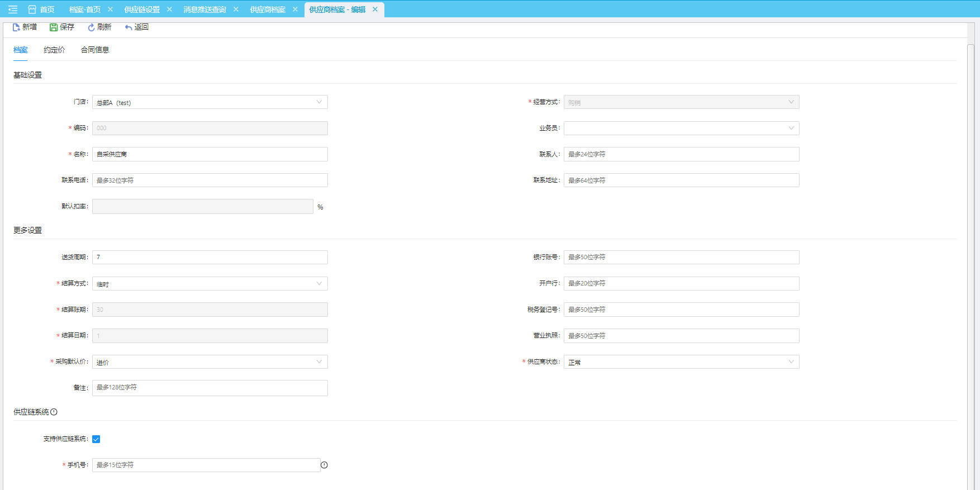980x490 pixels.
Task: Click the 新增 (add new) toolbar icon
Action: [x=16, y=27]
